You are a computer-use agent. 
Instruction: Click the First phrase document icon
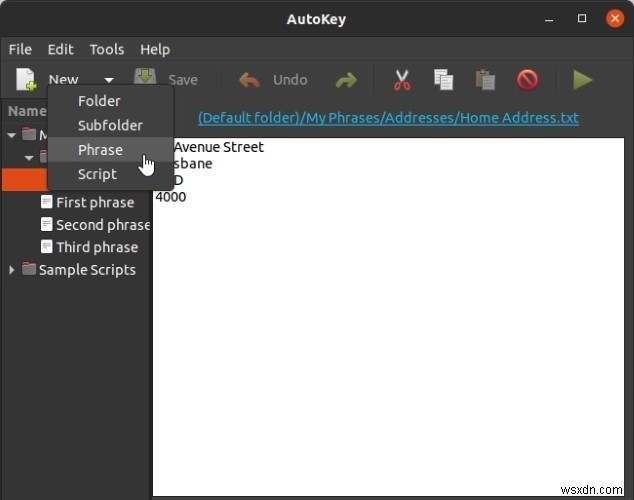[46, 201]
